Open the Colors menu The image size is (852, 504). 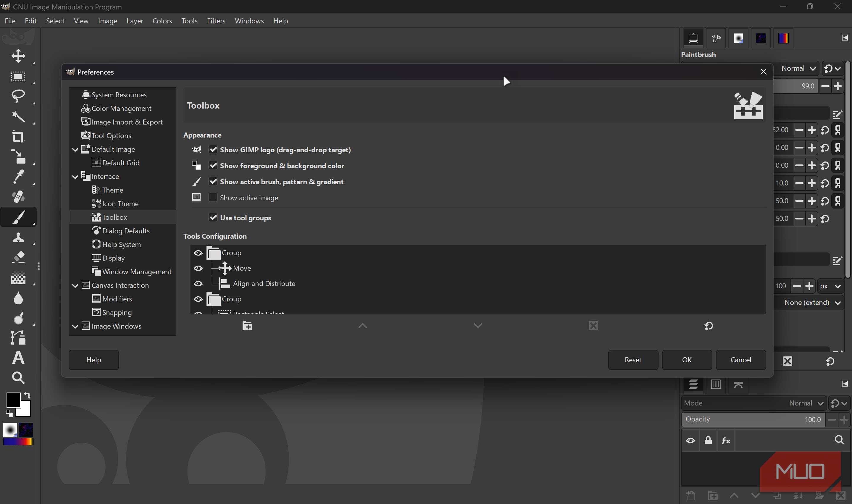(162, 21)
